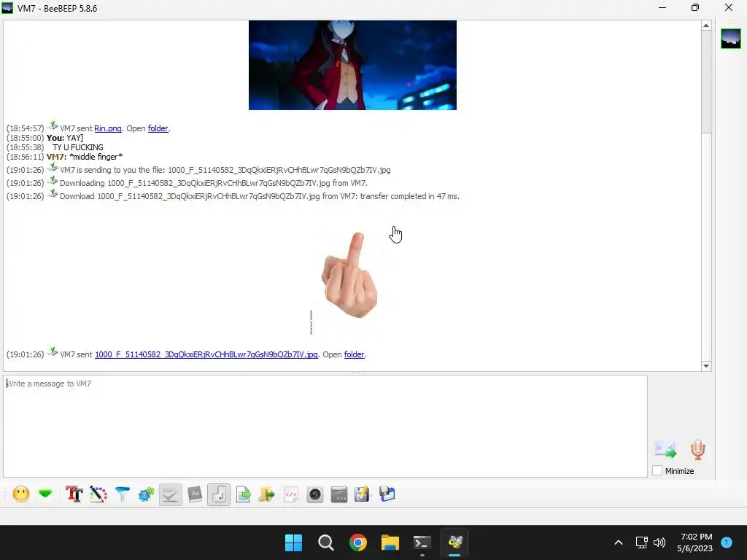Click the send file document icon
The image size is (747, 560).
[243, 494]
